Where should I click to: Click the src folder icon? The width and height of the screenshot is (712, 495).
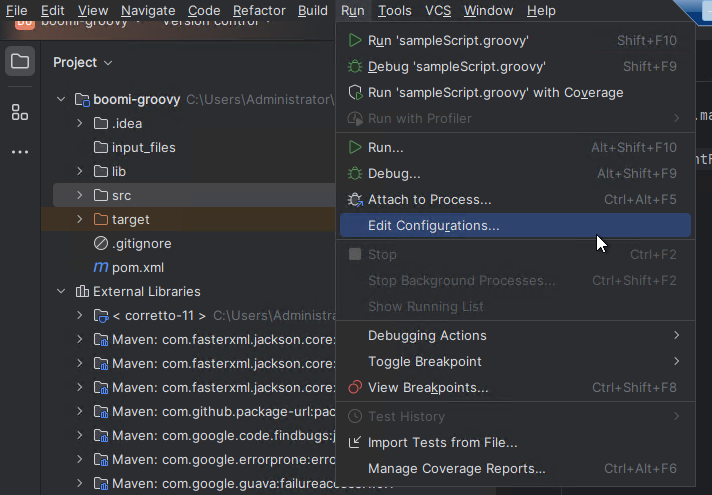click(101, 195)
